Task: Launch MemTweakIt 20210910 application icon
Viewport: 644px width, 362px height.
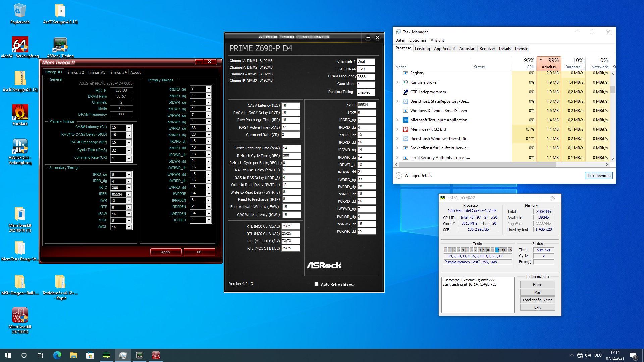Action: pyautogui.click(x=20, y=320)
